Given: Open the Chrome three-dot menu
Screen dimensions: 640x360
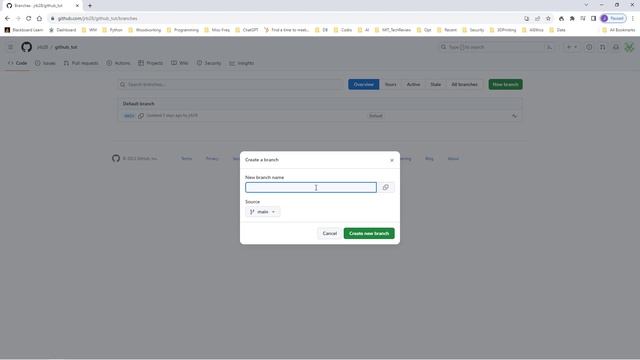Looking at the screenshot, I should pyautogui.click(x=633, y=18).
